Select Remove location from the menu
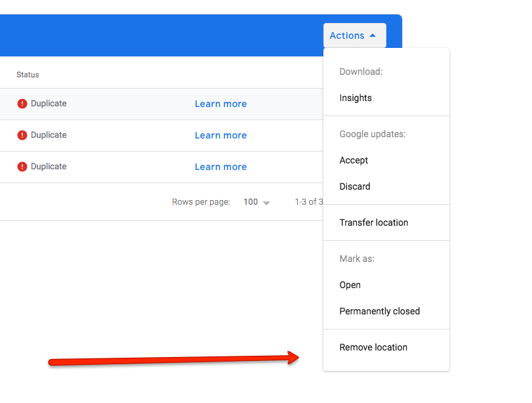Image resolution: width=532 pixels, height=403 pixels. pyautogui.click(x=373, y=347)
